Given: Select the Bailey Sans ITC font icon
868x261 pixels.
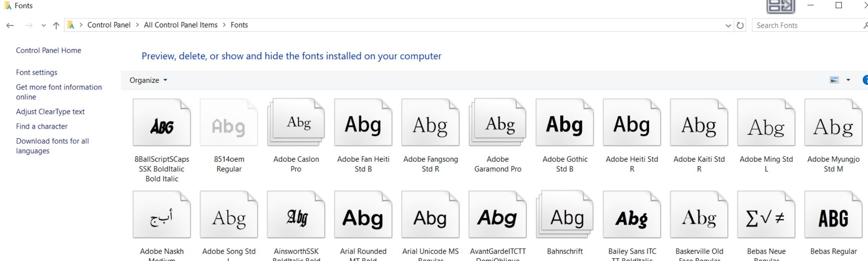Looking at the screenshot, I should tap(632, 215).
